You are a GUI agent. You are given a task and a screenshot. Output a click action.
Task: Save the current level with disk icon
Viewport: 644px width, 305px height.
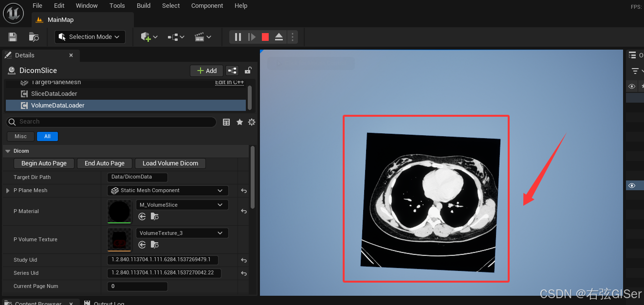tap(13, 37)
